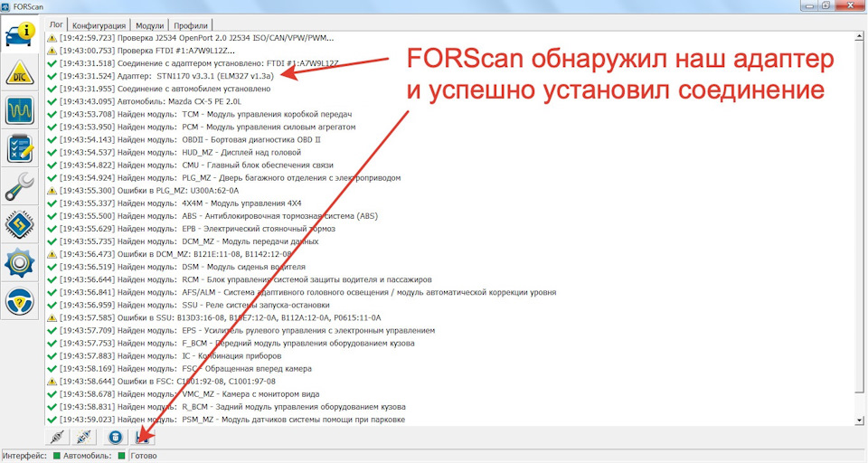Select the EPB electric parking brake line
Viewport: 868px width, 463px height.
(x=197, y=229)
